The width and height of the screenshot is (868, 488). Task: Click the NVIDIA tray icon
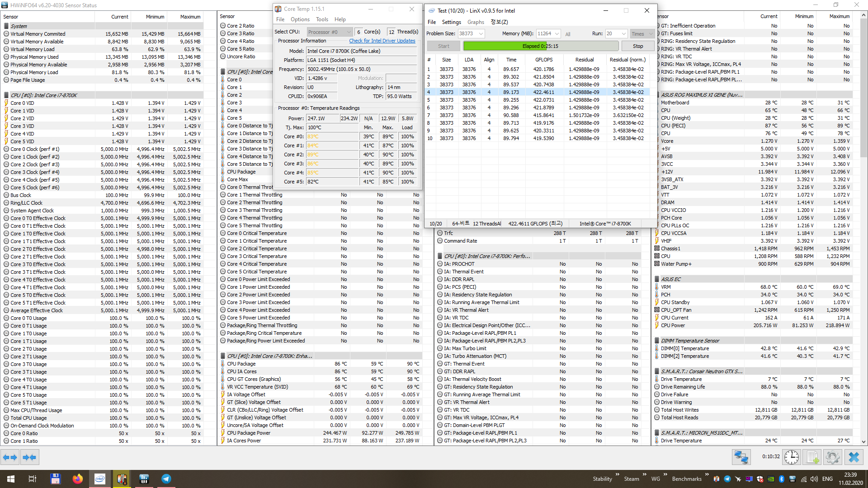(771, 479)
